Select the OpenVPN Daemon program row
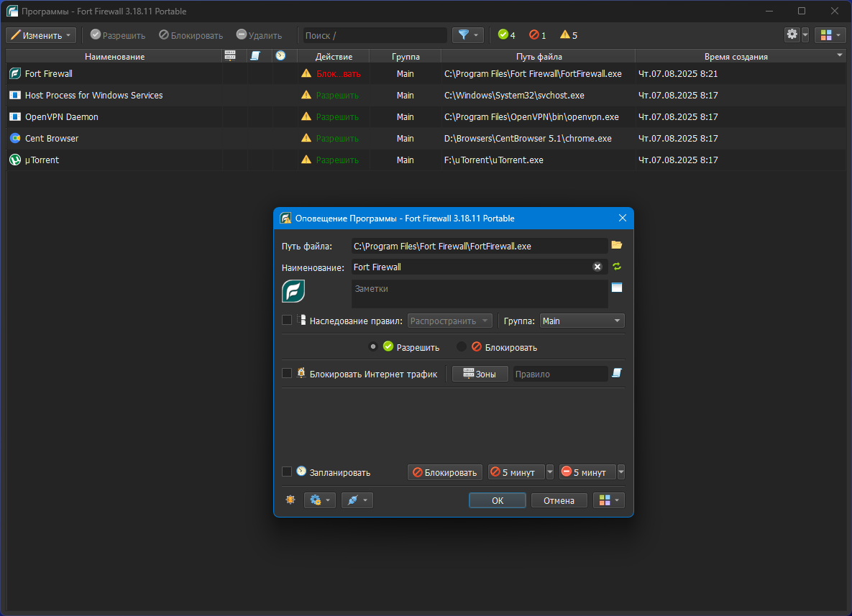Image resolution: width=852 pixels, height=616 pixels. (426, 116)
